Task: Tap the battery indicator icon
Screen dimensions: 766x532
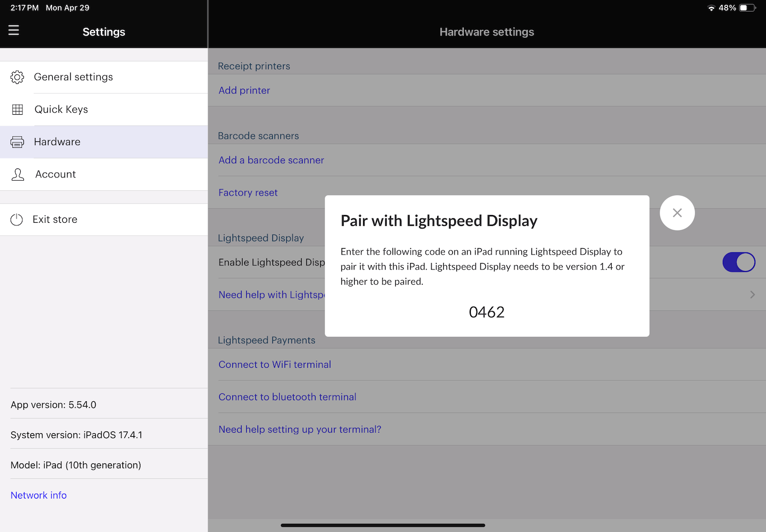Action: click(x=747, y=7)
